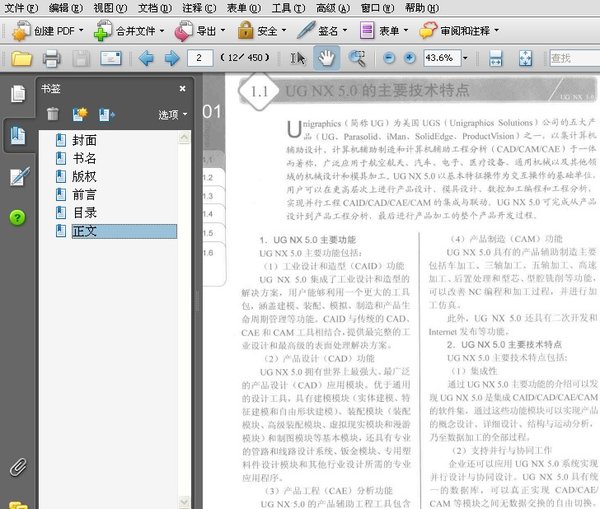The height and width of the screenshot is (509, 600).
Task: Click the Open folder icon in toolbar
Action: (x=21, y=59)
